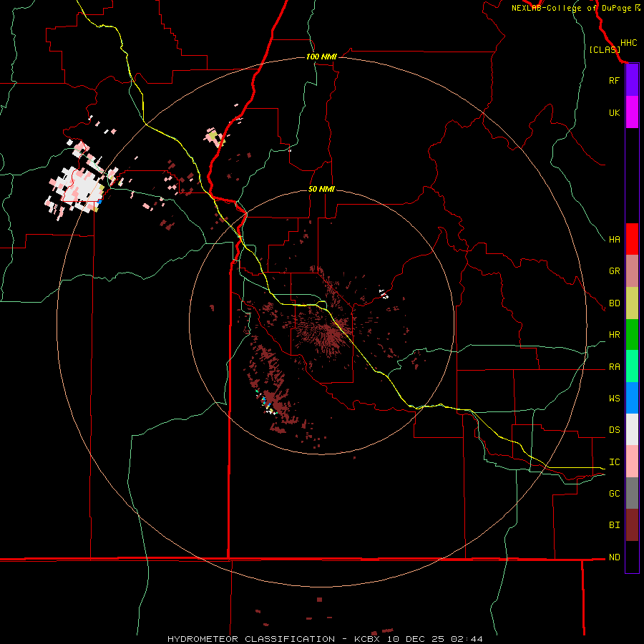Click the NEXLAB-College of DuPage watermark text
The height and width of the screenshot is (644, 644).
click(572, 8)
